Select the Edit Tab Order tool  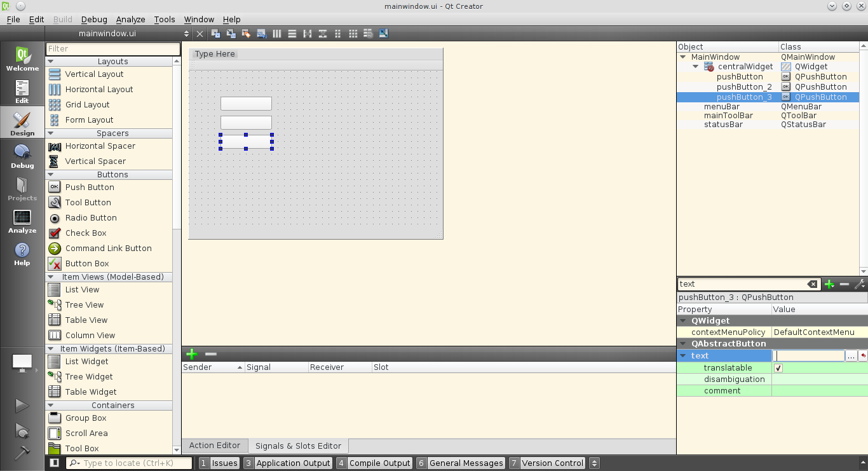(x=261, y=34)
